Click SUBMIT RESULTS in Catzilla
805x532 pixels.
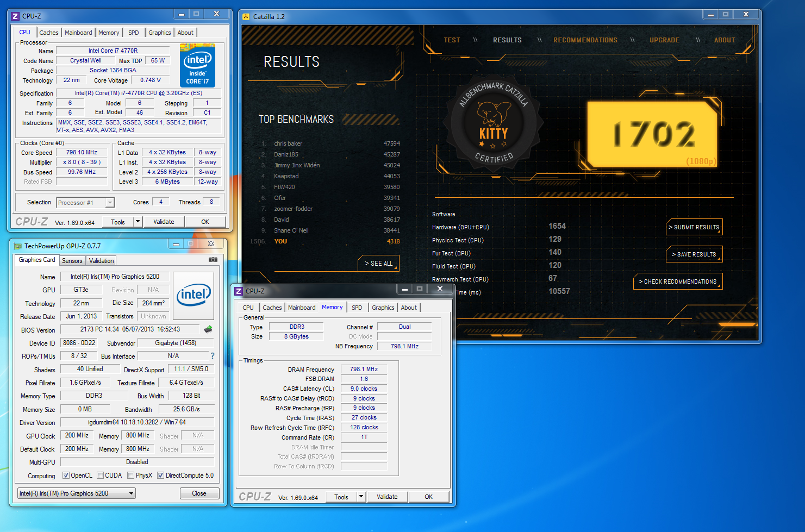click(x=694, y=227)
